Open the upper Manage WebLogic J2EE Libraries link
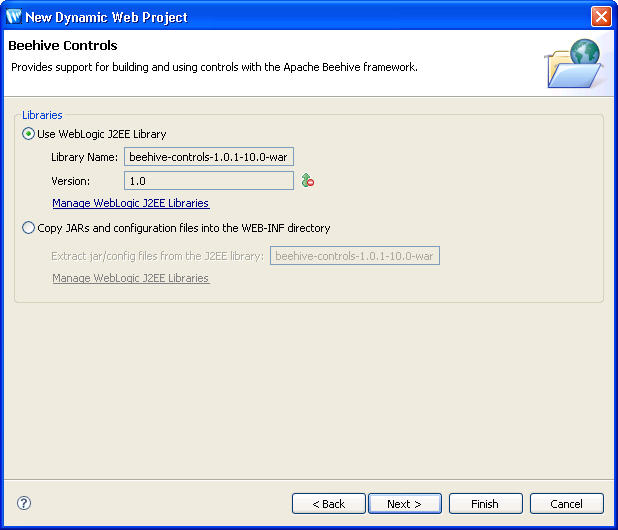Image resolution: width=618 pixels, height=530 pixels. 130,203
